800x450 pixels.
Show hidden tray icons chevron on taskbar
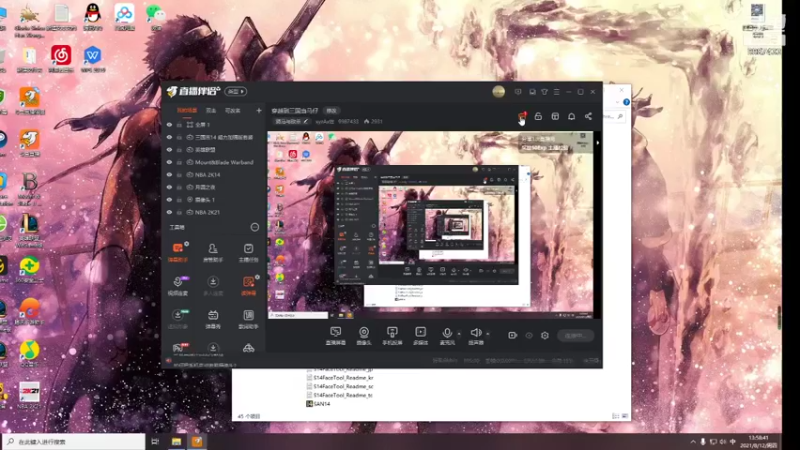(x=693, y=442)
